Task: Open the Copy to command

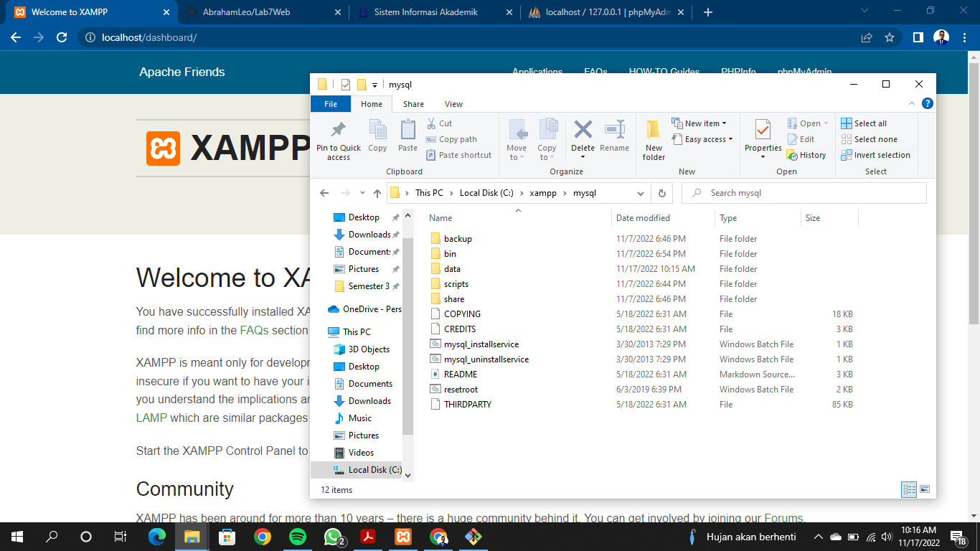Action: 547,139
